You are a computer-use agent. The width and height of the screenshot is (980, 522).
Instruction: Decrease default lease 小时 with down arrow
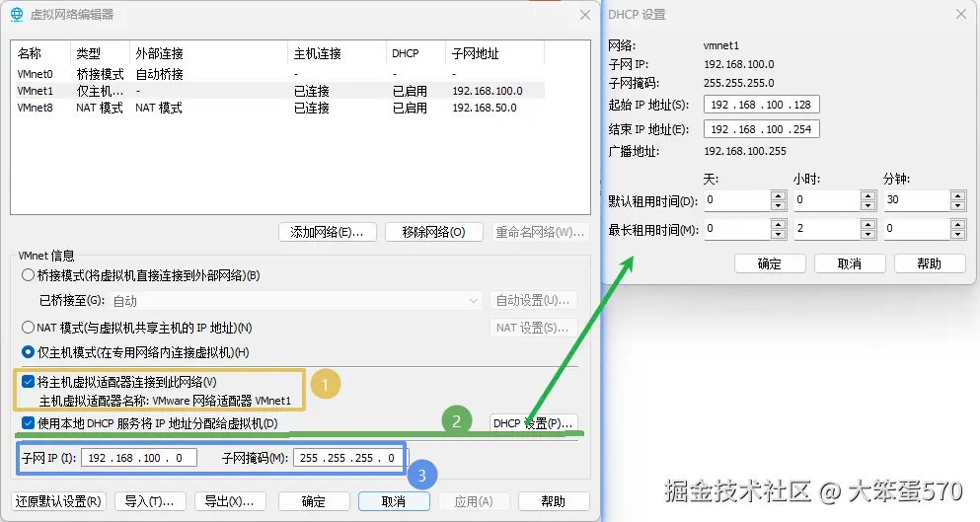(867, 205)
